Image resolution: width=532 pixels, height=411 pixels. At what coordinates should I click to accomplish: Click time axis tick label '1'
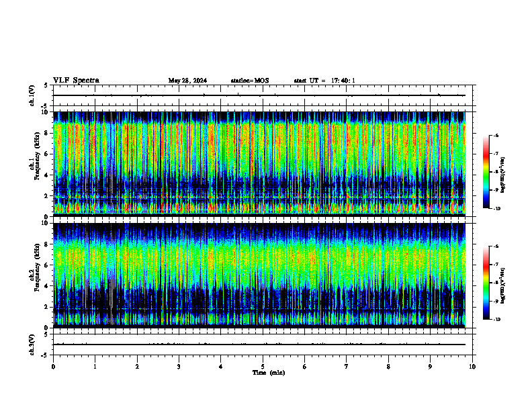[x=95, y=367]
